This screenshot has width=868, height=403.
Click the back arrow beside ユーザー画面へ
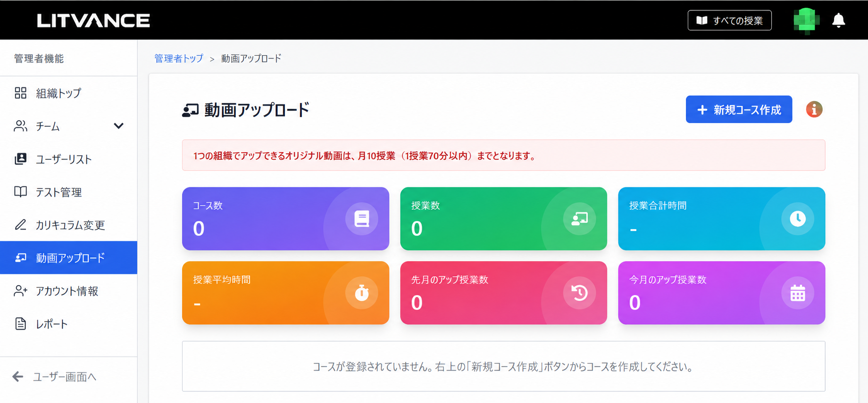point(17,377)
